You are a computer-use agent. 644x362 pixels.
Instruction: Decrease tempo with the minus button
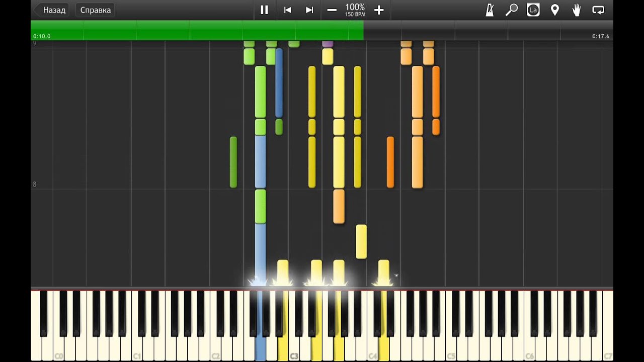click(332, 10)
